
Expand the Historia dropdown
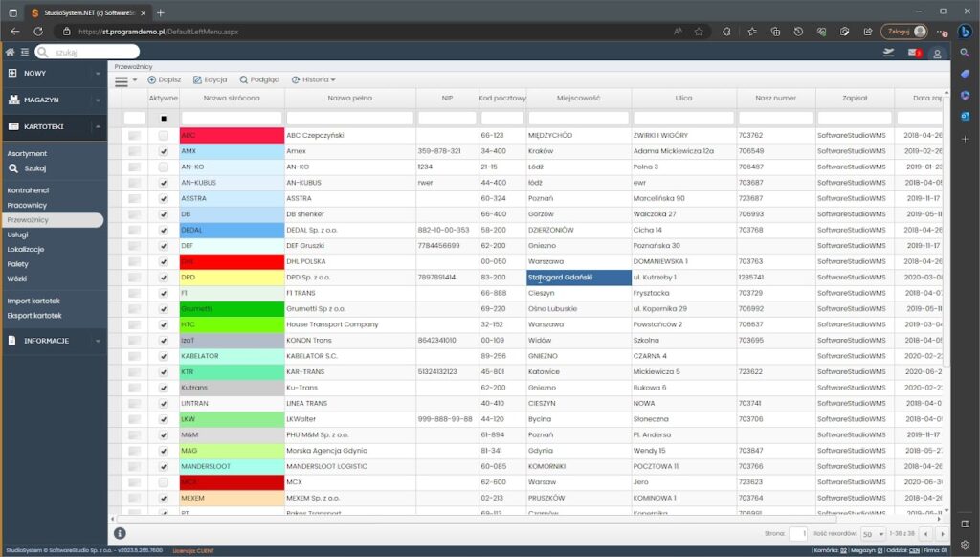tap(314, 80)
